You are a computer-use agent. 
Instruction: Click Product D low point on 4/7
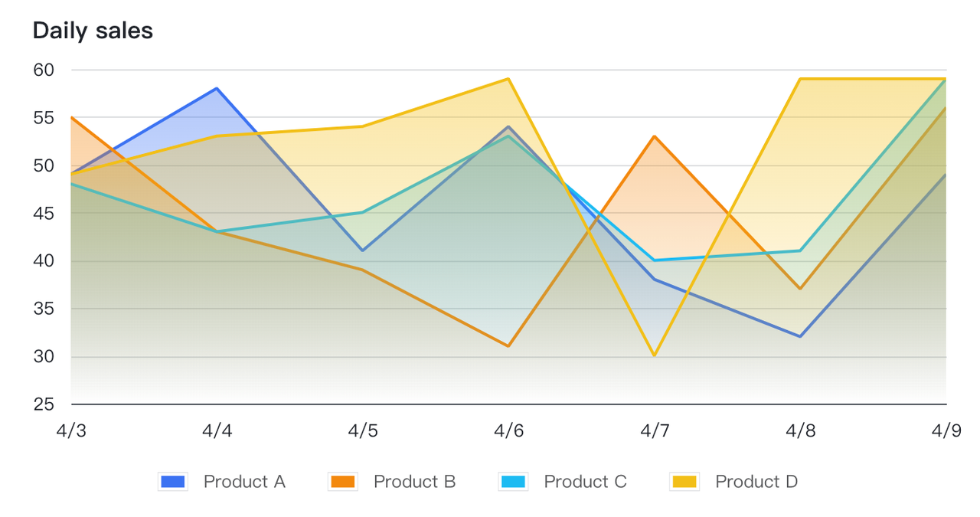point(655,356)
